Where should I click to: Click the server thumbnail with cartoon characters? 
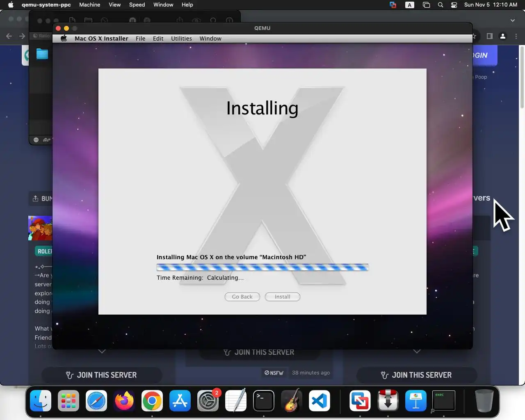click(40, 228)
